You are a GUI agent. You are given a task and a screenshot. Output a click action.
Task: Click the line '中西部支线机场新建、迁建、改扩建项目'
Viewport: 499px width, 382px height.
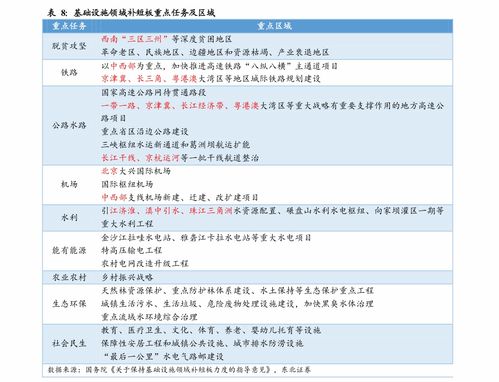click(x=180, y=197)
